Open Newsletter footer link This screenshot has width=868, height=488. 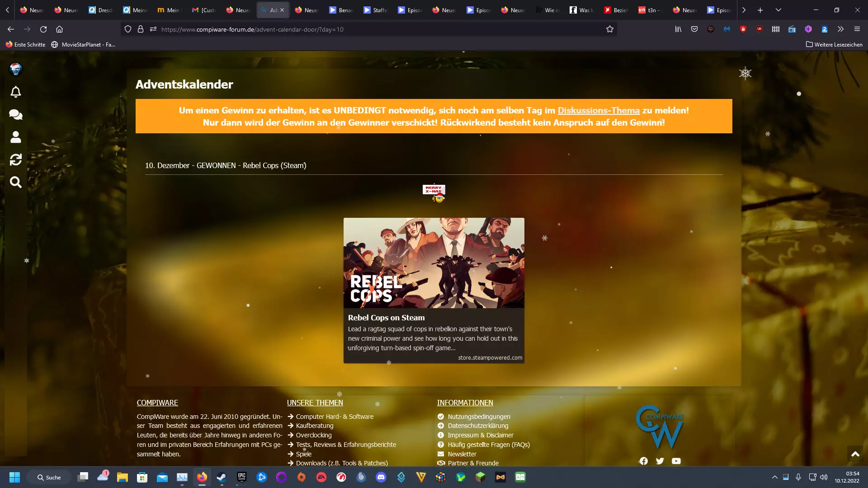click(x=462, y=454)
